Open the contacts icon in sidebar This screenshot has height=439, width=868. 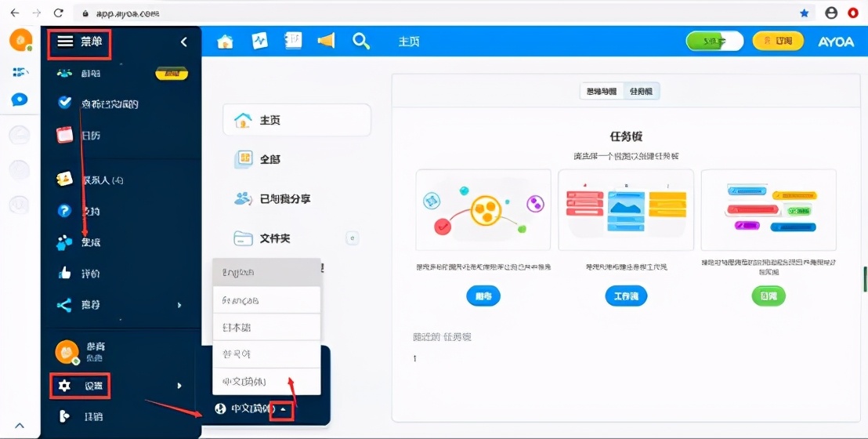tap(65, 179)
